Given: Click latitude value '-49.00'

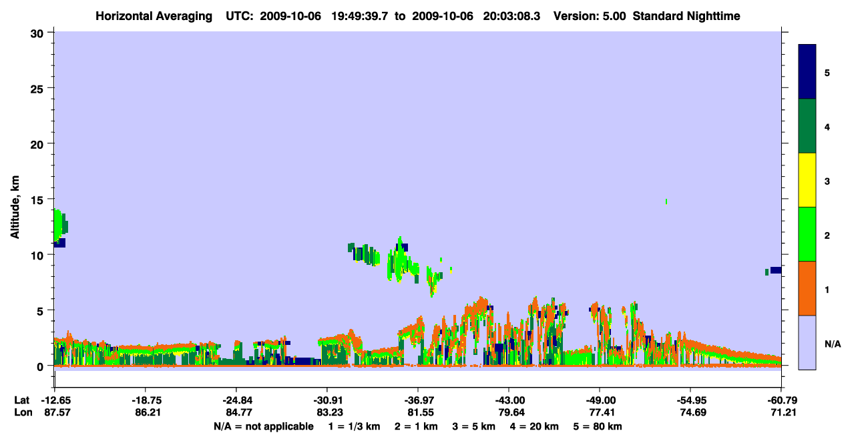Looking at the screenshot, I should (x=600, y=400).
